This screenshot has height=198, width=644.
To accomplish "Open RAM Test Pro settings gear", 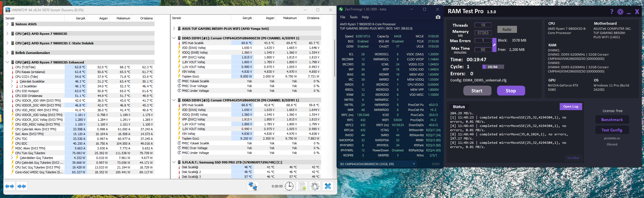I will (620, 12).
